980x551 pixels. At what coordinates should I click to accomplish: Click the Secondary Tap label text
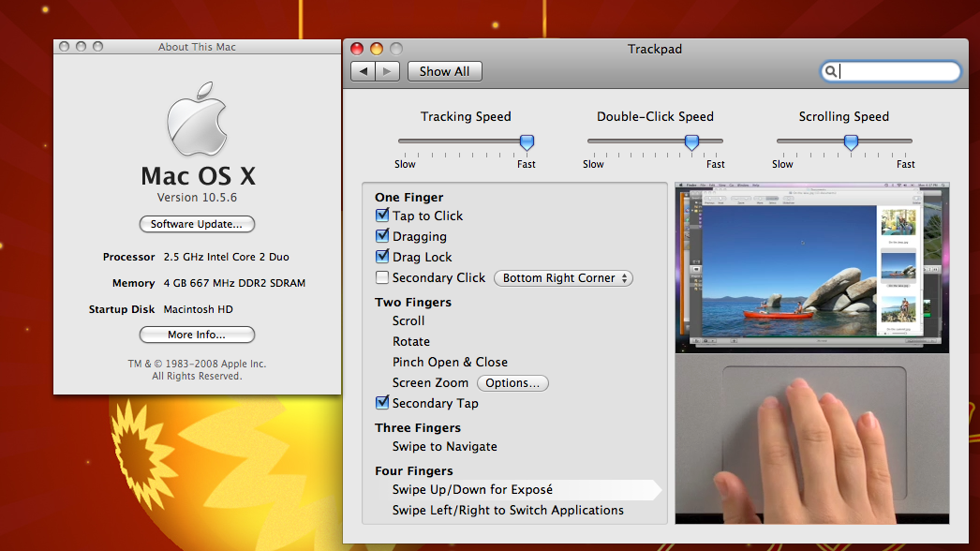tap(435, 403)
